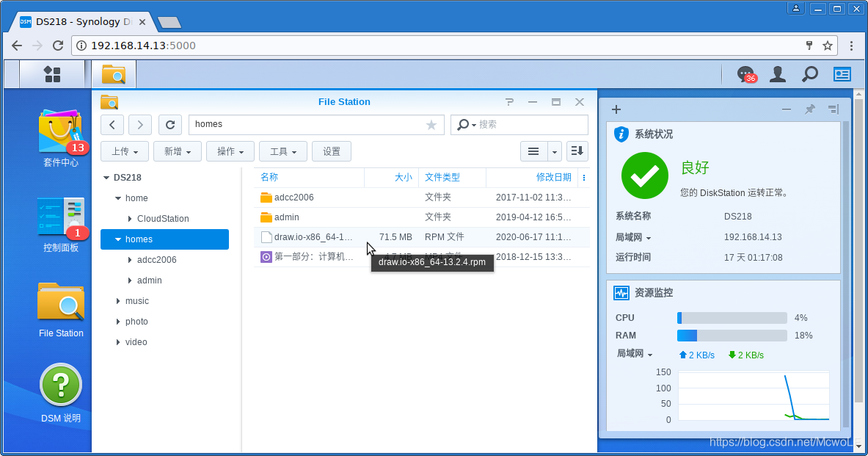
Task: Open view mode dropdown arrow
Action: tap(554, 151)
